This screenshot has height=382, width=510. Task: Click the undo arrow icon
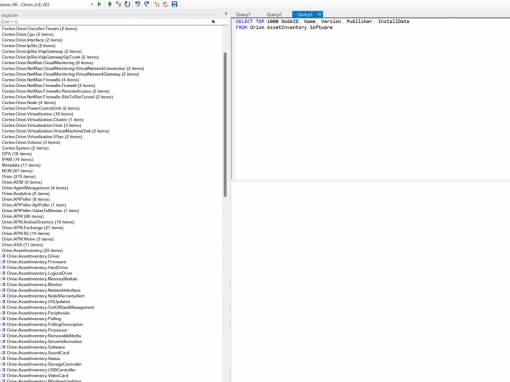pos(137,4)
